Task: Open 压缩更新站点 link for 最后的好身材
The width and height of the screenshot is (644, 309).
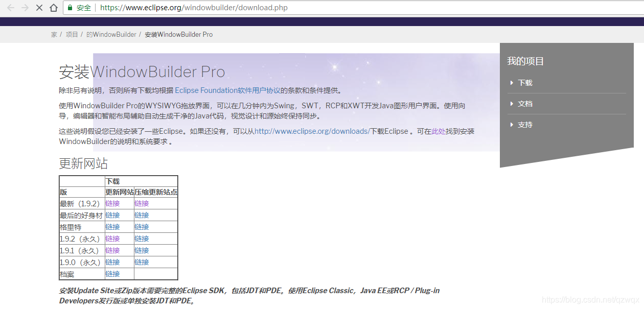Action: [x=142, y=216]
